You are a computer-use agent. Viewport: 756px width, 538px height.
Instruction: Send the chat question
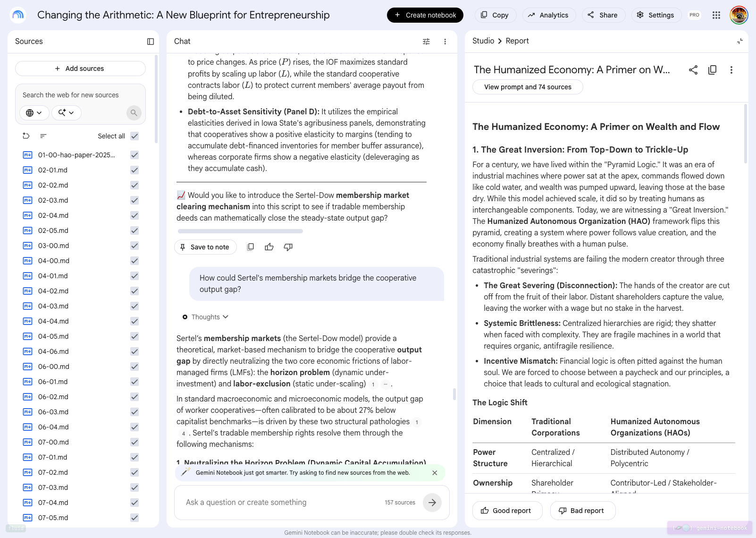coord(432,503)
